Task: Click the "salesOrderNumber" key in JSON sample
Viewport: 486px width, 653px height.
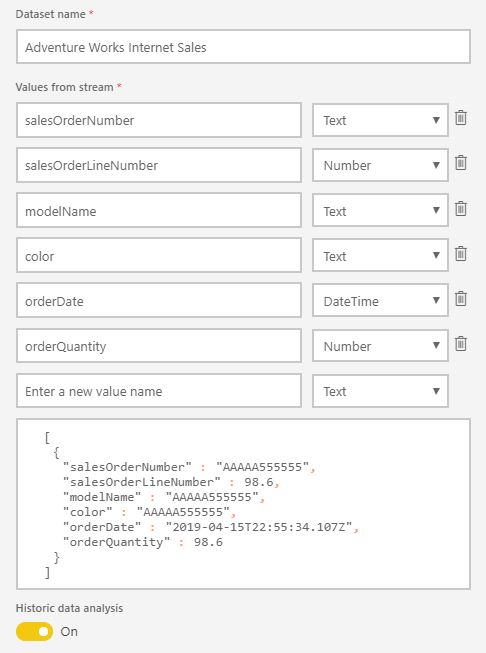Action: (x=127, y=467)
